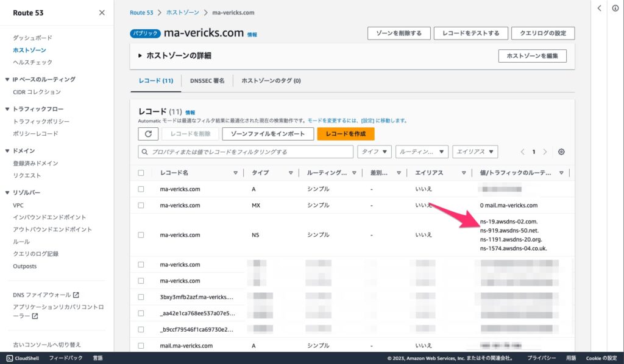Open 登録済みドメイン in the sidebar

coord(35,163)
